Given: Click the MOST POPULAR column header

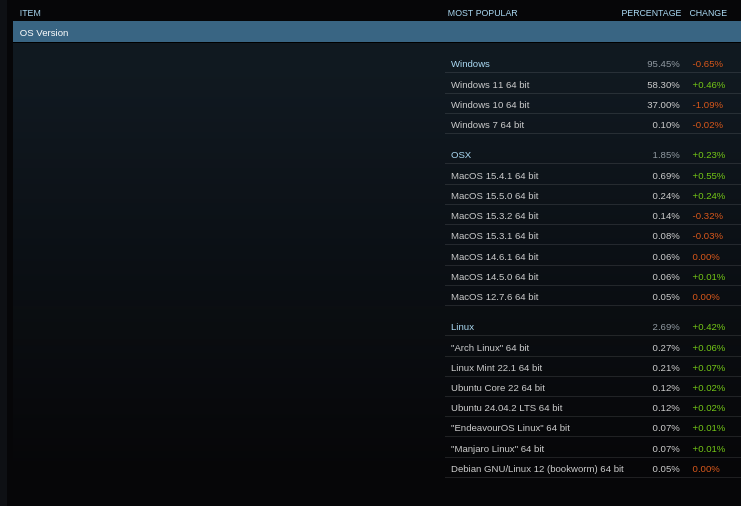Looking at the screenshot, I should [482, 13].
